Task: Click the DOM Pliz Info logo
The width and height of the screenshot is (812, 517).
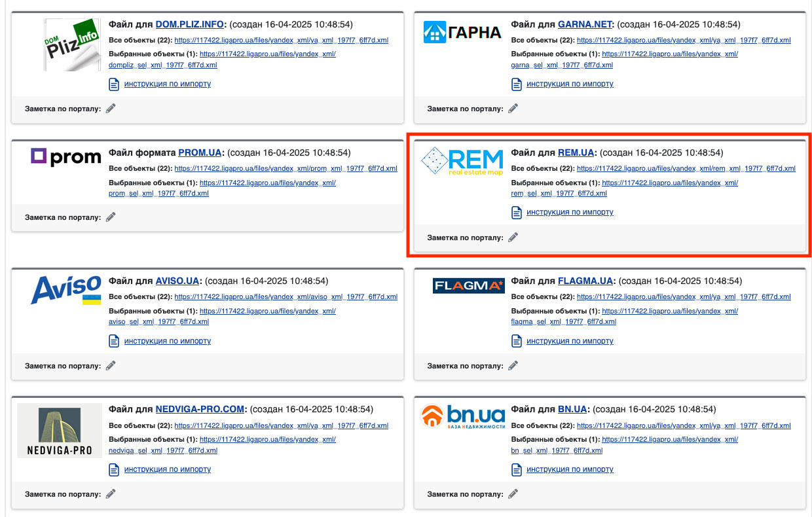Action: 71,45
